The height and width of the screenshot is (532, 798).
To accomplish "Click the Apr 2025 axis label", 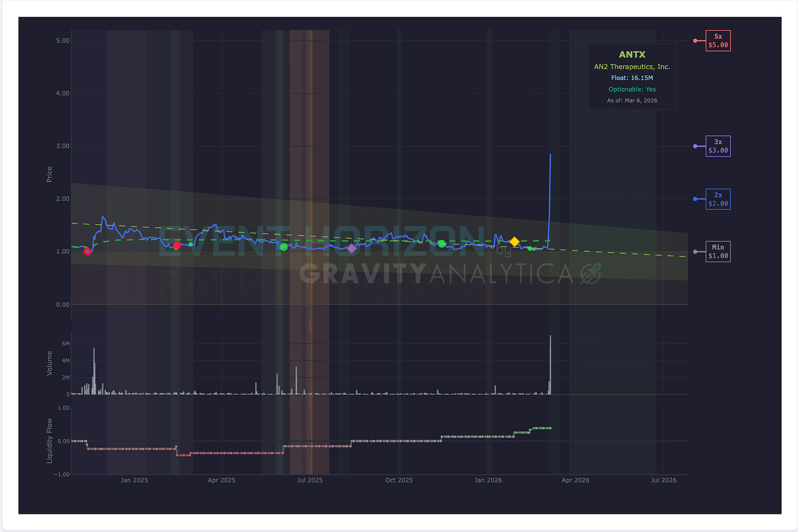I will [x=221, y=480].
